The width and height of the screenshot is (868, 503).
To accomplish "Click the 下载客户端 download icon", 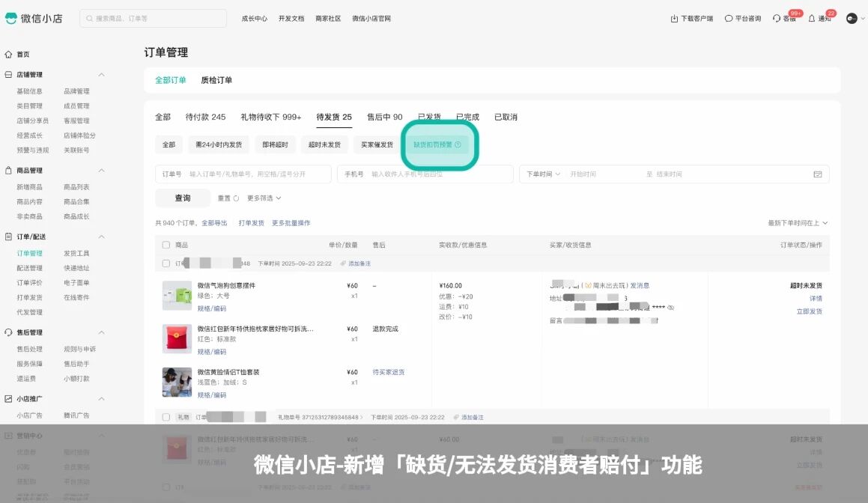I will click(674, 19).
